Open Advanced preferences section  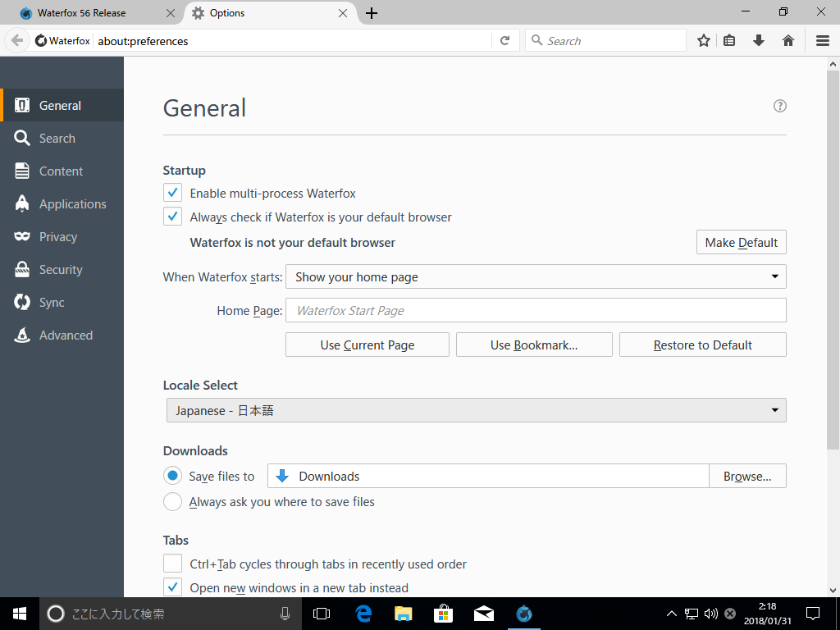[x=62, y=336]
